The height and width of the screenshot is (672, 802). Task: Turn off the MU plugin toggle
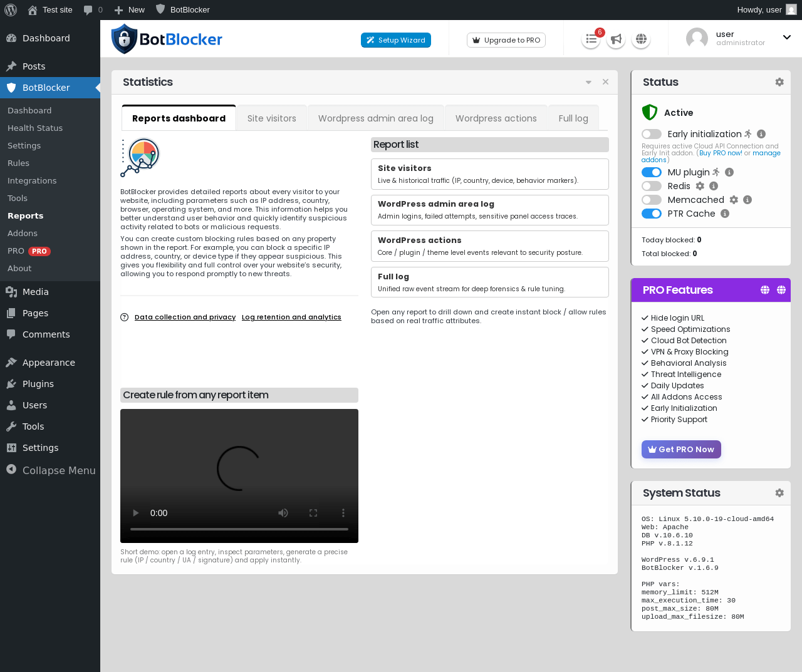pos(652,172)
